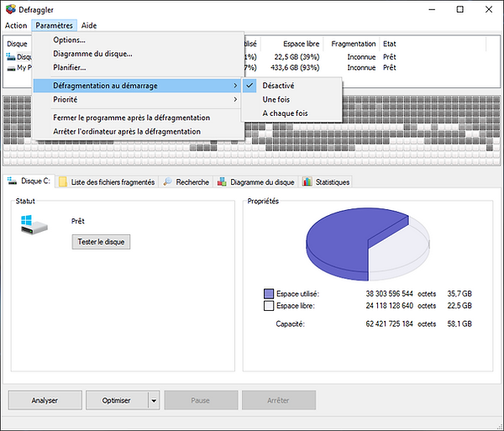Screen dimensions: 504x431
Task: Toggle Fermer le programme après la défragmentation
Action: (x=137, y=118)
